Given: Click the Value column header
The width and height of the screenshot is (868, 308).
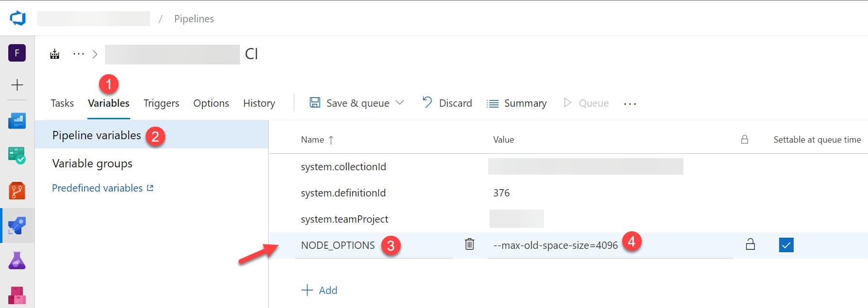Looking at the screenshot, I should [503, 140].
